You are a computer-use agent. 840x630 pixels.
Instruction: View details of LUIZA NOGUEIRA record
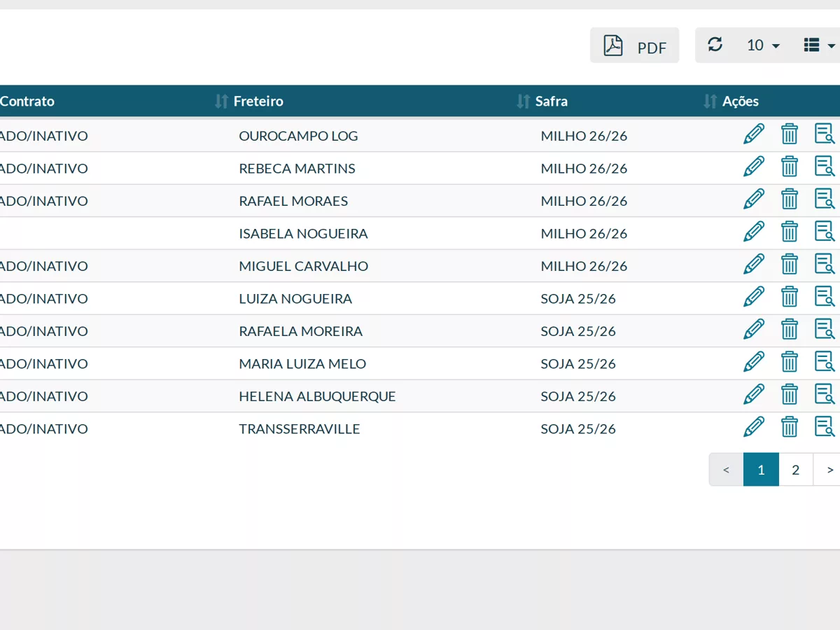[825, 297]
